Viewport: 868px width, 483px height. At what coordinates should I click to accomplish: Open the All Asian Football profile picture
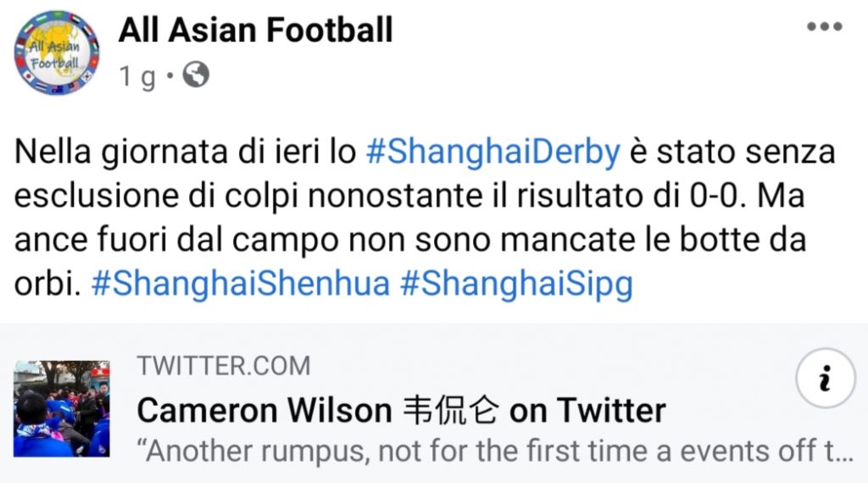57,53
